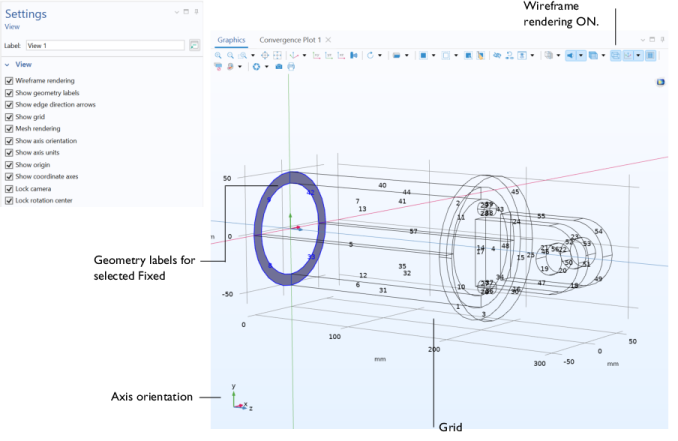Uncheck Wireframe rendering
678x441 pixels.
coord(9,81)
